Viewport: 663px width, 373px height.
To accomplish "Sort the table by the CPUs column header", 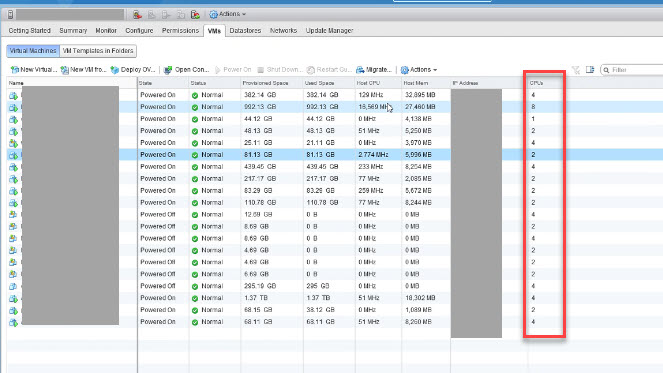I will (537, 83).
